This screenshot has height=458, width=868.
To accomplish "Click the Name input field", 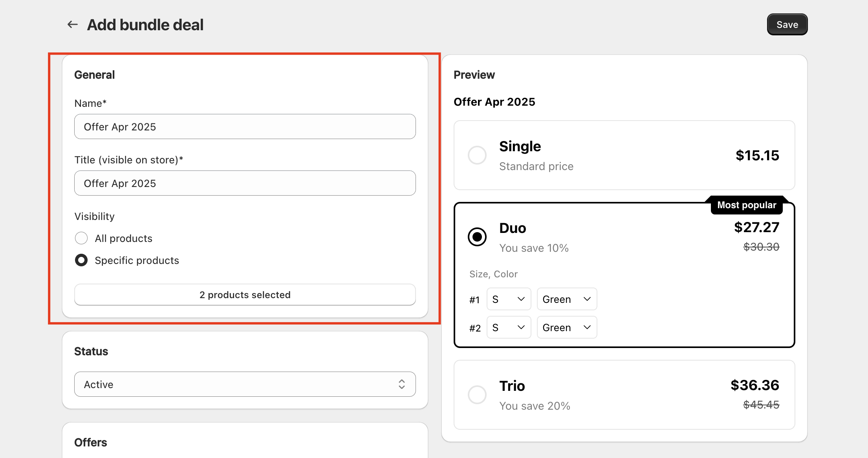I will (x=245, y=126).
